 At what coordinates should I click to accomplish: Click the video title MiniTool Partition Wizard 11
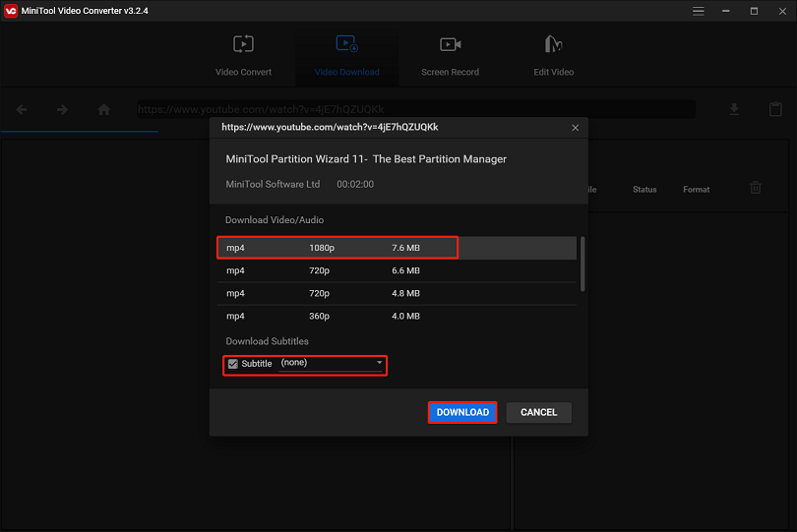[x=366, y=159]
